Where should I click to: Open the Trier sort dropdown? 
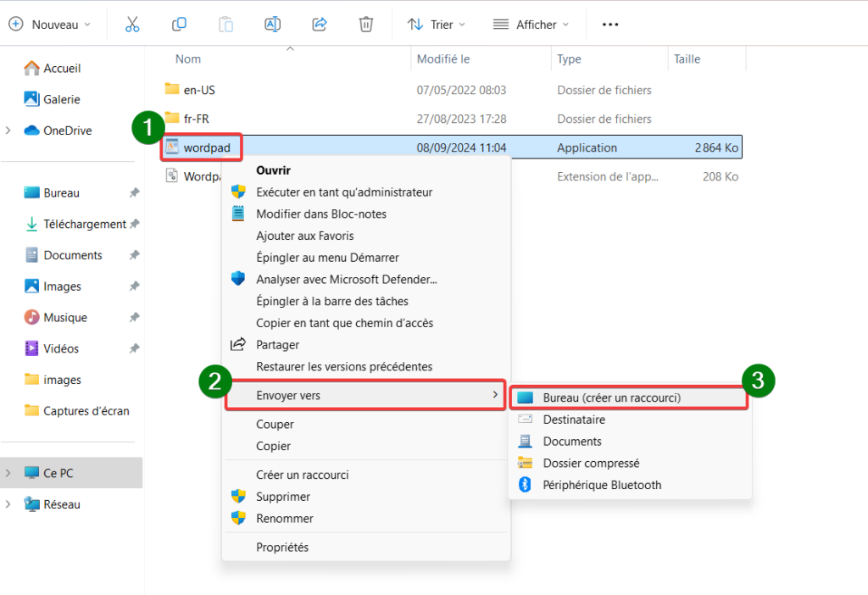coord(437,25)
